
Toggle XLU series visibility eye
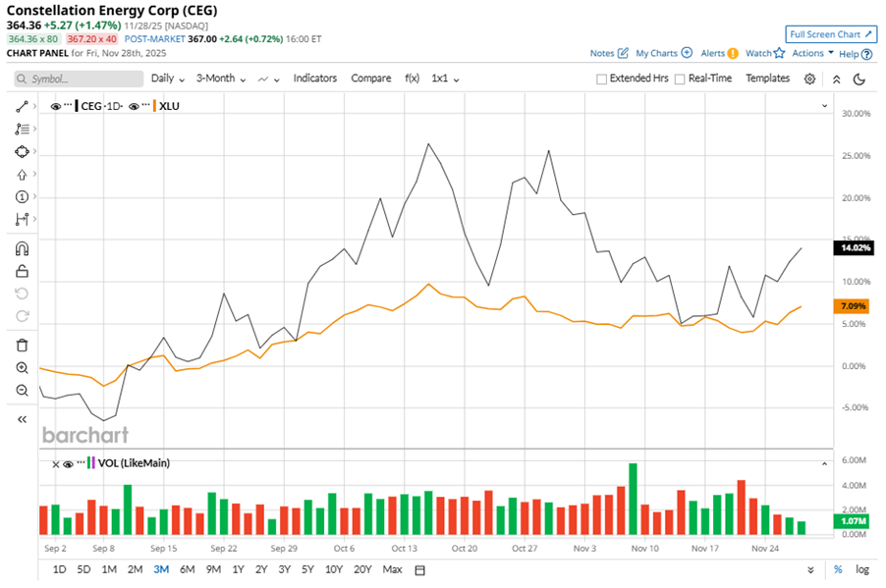click(x=134, y=106)
